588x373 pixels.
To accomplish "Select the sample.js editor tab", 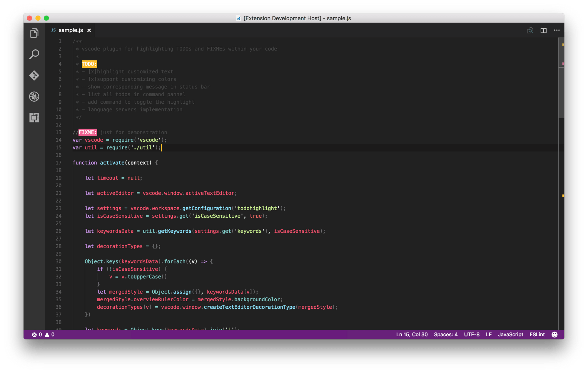I will (x=70, y=30).
